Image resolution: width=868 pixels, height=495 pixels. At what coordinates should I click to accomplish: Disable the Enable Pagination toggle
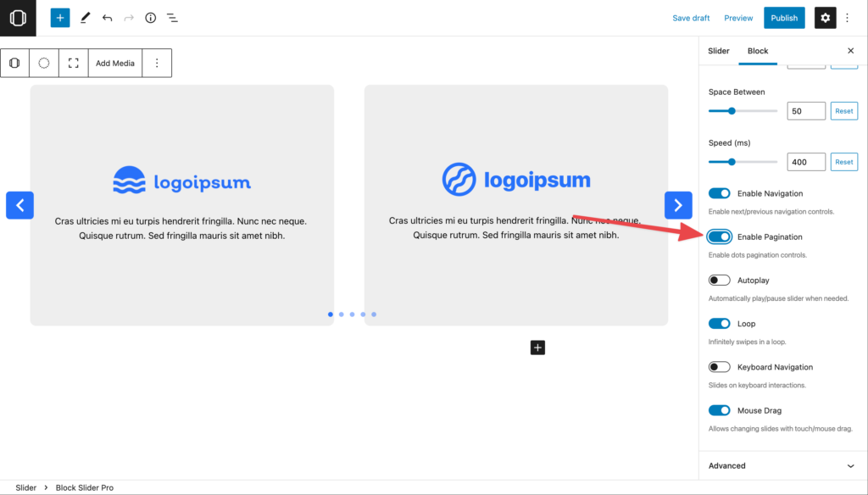(x=720, y=236)
